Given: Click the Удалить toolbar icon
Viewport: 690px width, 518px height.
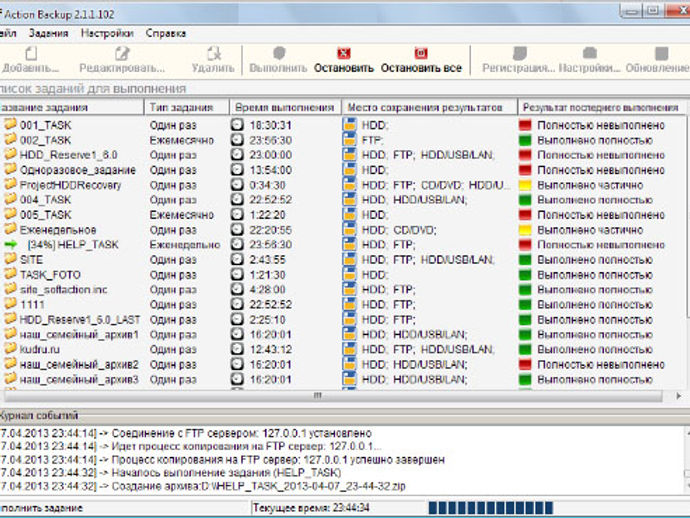Looking at the screenshot, I should (x=214, y=54).
